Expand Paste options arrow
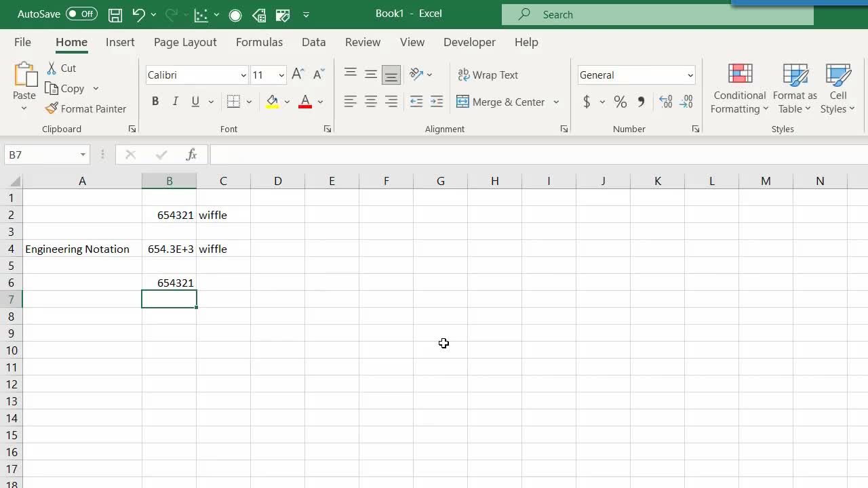Image resolution: width=868 pixels, height=488 pixels. click(x=24, y=108)
